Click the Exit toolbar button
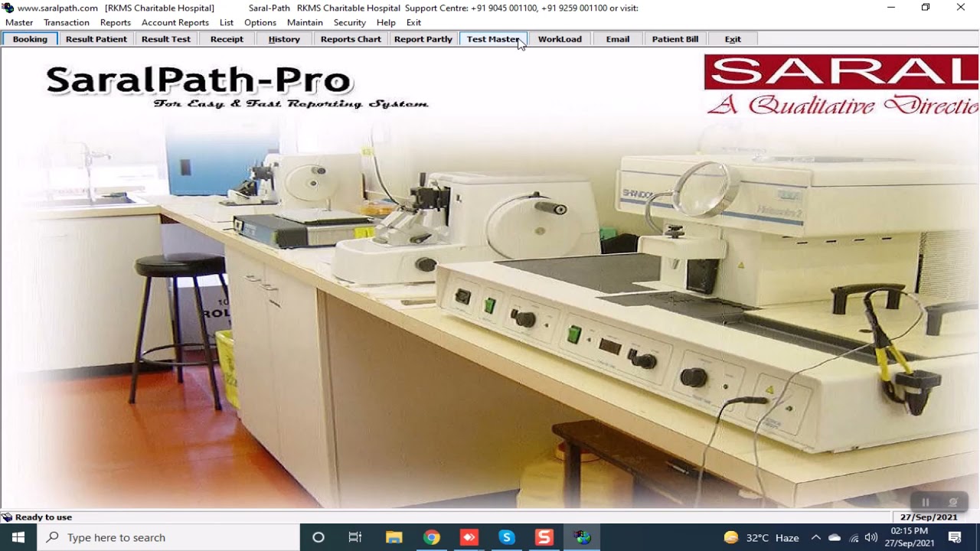Screen dimensions: 980x551 tap(733, 39)
